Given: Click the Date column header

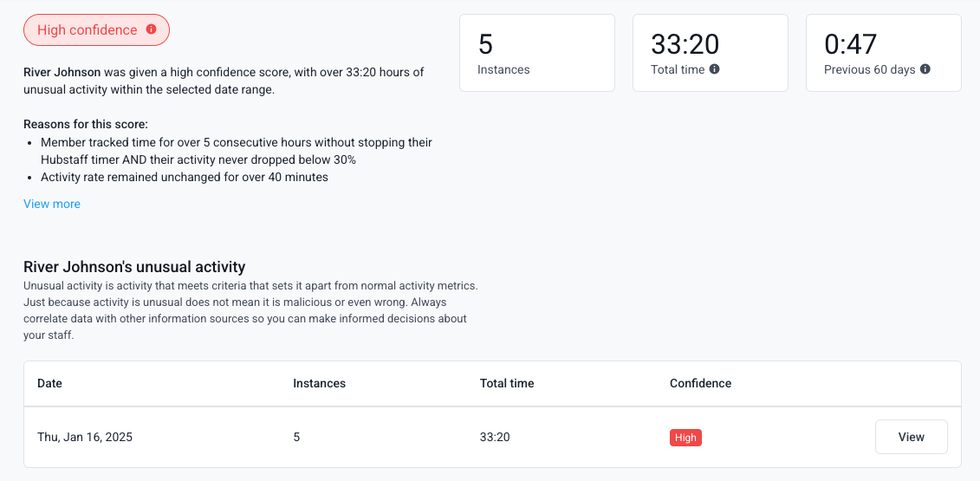Looking at the screenshot, I should pos(50,383).
